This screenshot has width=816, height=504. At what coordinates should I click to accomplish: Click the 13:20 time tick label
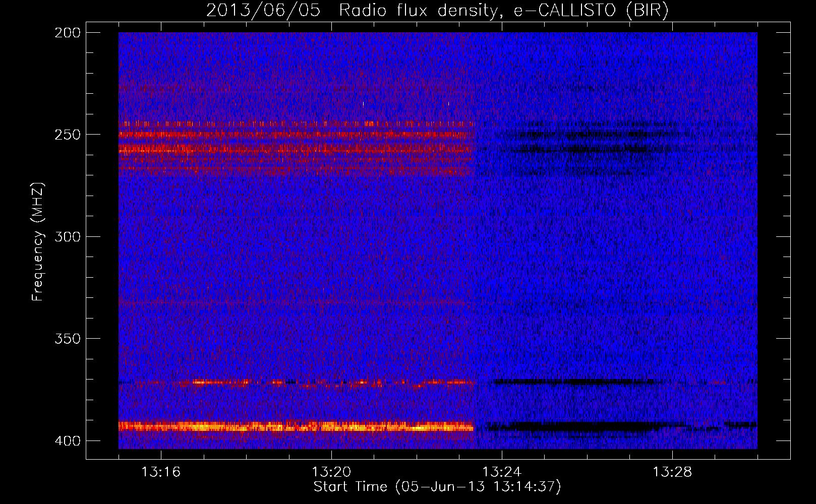tap(331, 472)
